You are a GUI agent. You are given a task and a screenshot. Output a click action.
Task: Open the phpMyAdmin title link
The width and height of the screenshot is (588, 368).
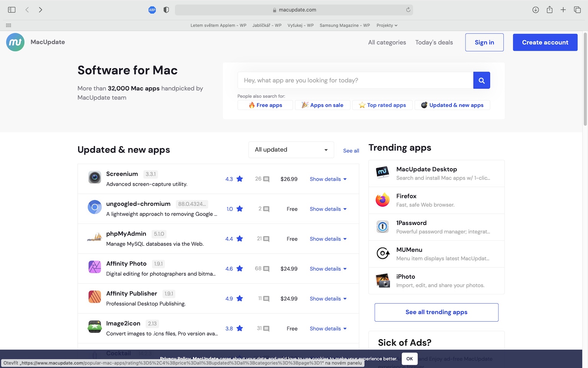click(126, 234)
